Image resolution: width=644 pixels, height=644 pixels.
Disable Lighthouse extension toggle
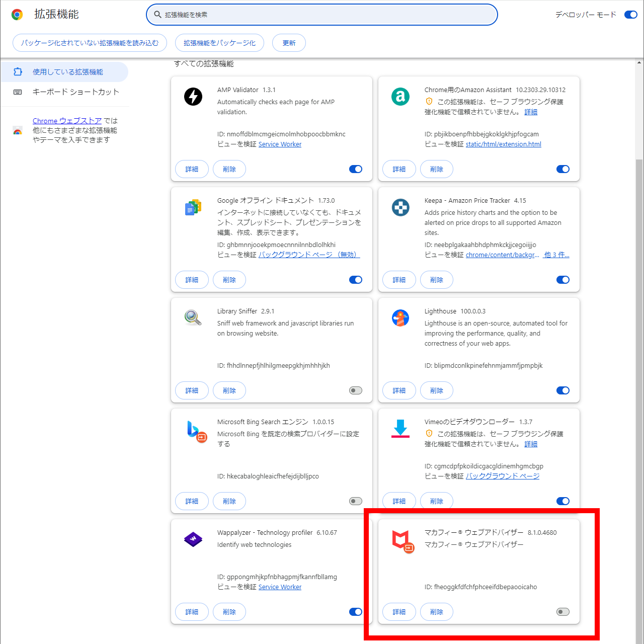point(563,390)
